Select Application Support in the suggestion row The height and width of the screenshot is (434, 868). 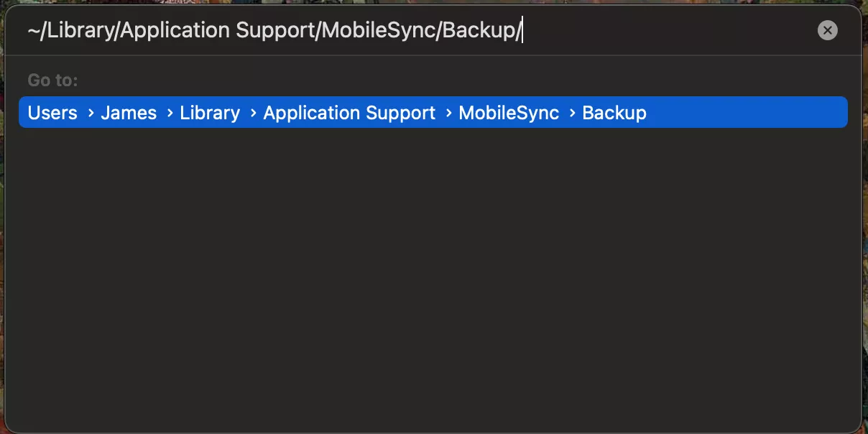[349, 113]
